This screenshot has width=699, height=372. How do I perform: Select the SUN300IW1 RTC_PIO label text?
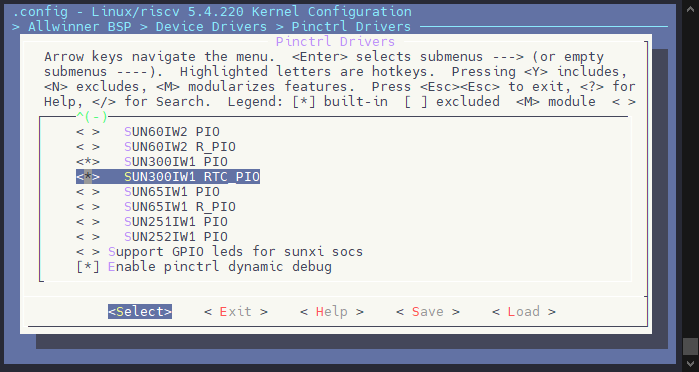(x=192, y=177)
